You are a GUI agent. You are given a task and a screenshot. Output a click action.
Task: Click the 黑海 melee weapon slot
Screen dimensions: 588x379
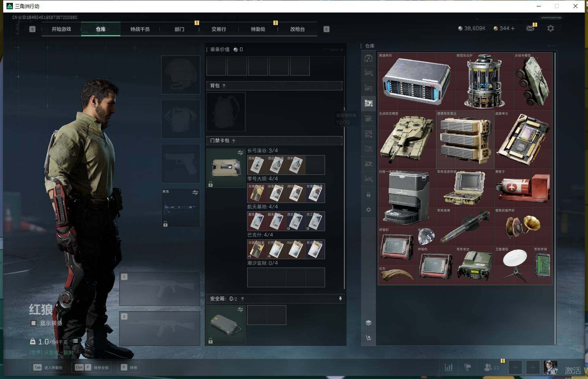181,208
